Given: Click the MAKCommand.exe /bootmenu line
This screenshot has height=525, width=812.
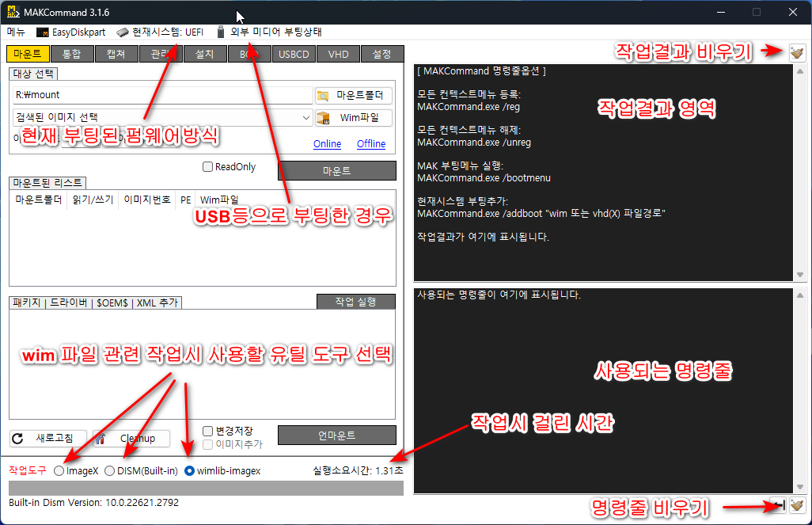Looking at the screenshot, I should (484, 178).
